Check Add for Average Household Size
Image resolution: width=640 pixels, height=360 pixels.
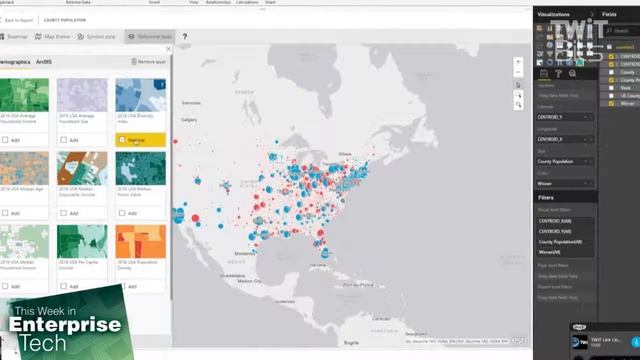63,140
